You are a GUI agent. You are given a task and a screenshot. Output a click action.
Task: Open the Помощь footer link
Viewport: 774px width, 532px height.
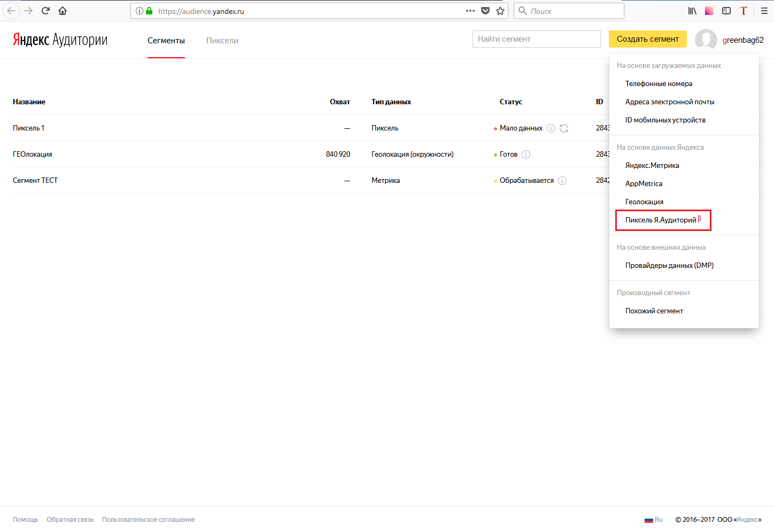pyautogui.click(x=26, y=520)
